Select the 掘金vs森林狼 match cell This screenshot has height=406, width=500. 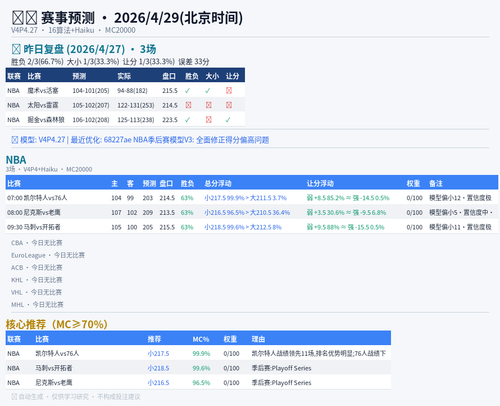(x=46, y=120)
